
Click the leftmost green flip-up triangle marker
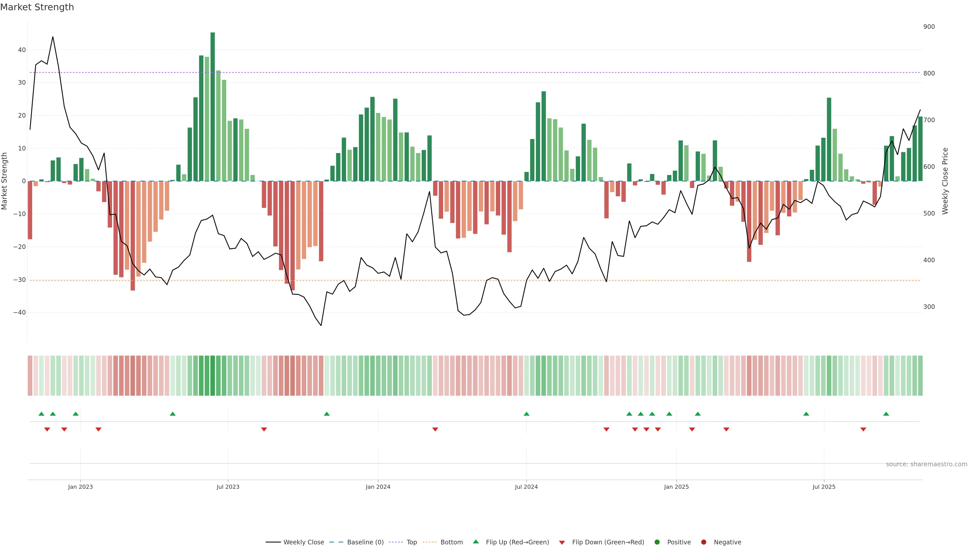coord(41,414)
